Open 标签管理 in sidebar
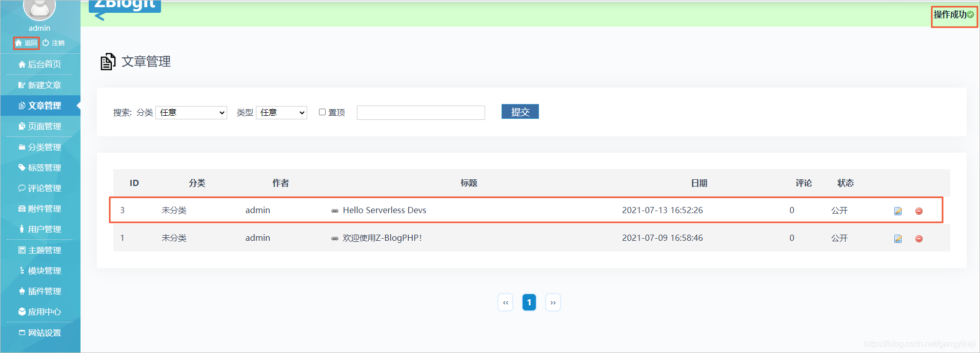The width and height of the screenshot is (980, 353). click(x=40, y=168)
